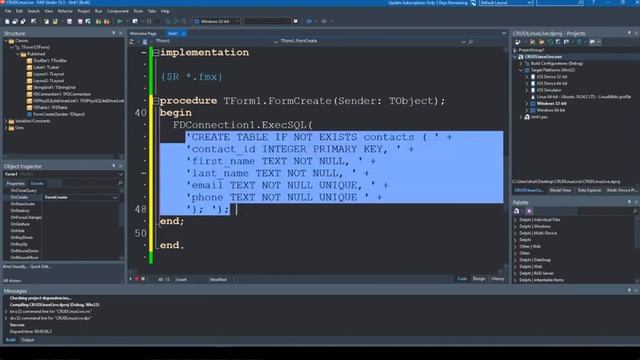Open the Project menu
This screenshot has height=360, width=640.
coord(84,11)
